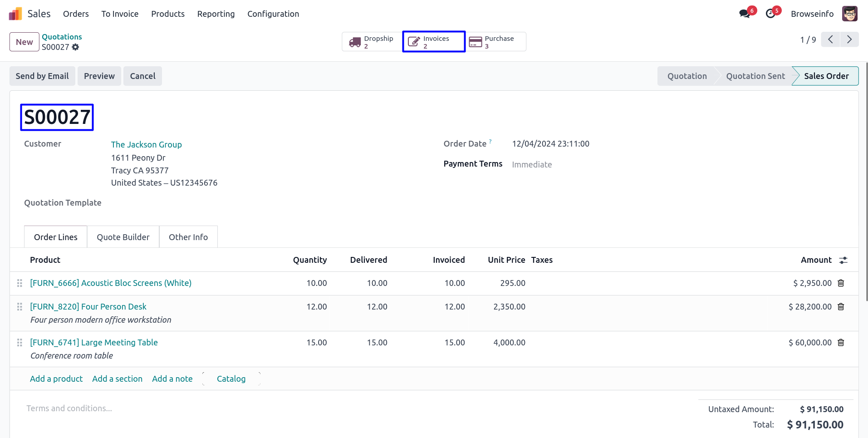This screenshot has width=868, height=438.
Task: Open the column options adjust icon
Action: [843, 260]
